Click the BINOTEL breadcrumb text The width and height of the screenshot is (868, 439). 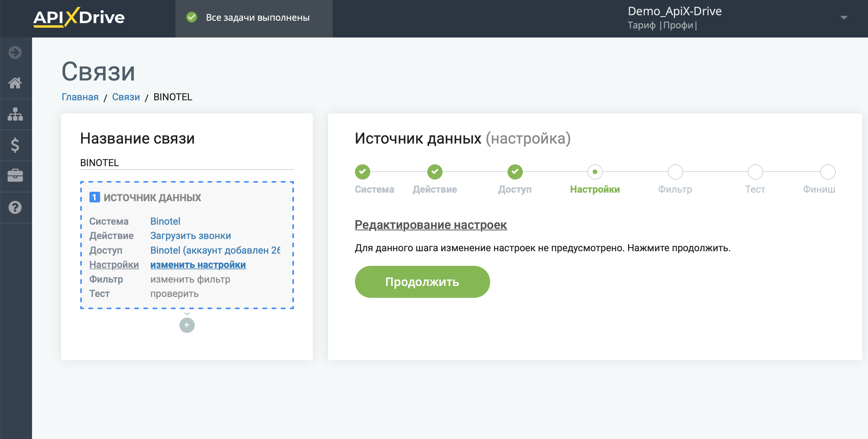coord(173,97)
